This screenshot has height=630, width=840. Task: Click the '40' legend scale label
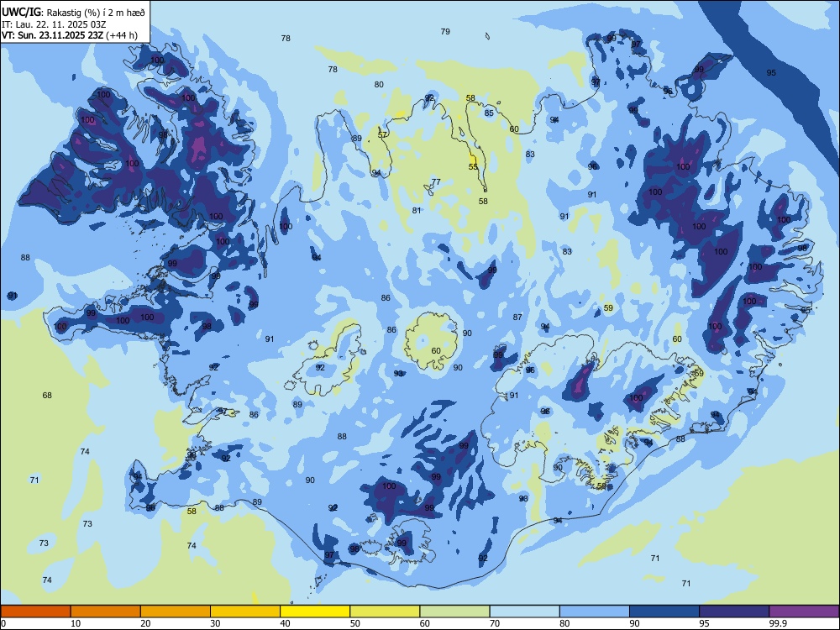tap(286, 623)
